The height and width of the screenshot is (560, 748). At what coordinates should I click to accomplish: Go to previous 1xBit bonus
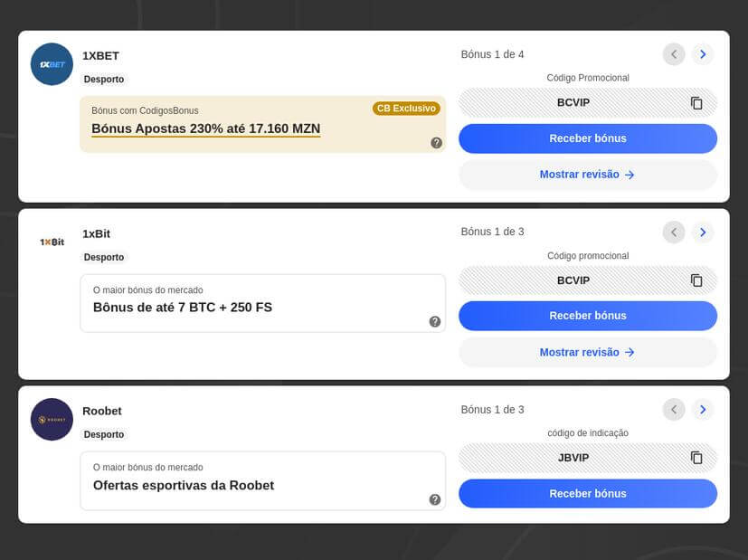(x=674, y=233)
